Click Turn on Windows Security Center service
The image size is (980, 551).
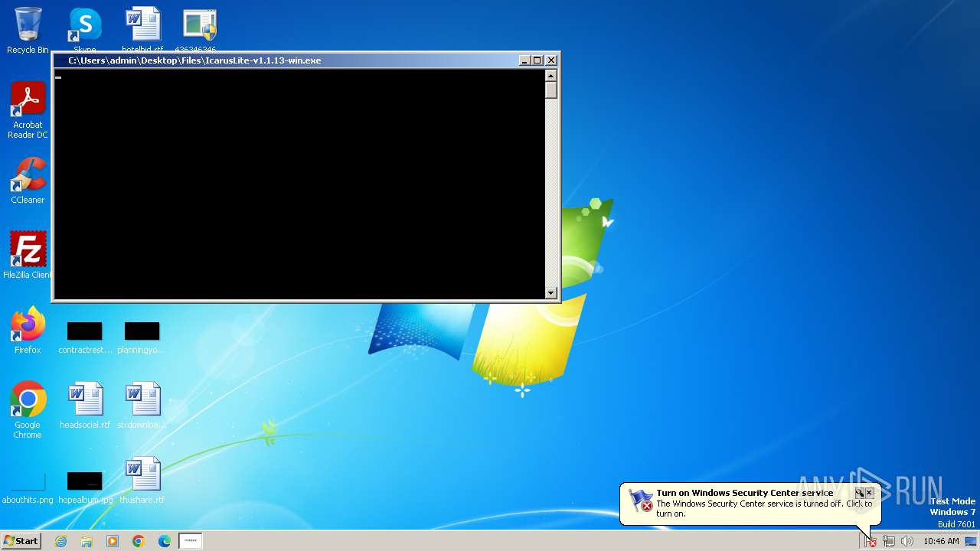744,494
